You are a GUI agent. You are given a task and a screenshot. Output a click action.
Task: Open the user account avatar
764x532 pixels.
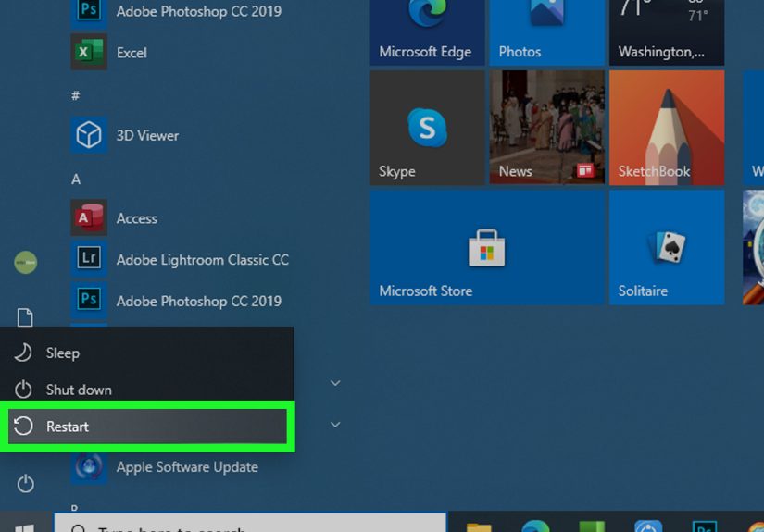coord(25,263)
